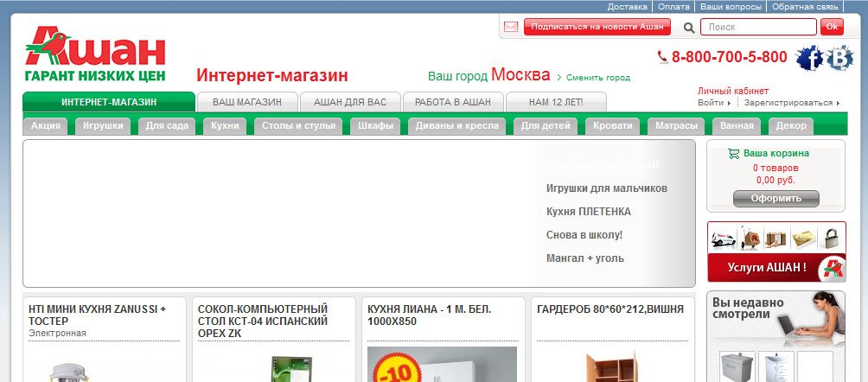Click the Оформить checkout button
This screenshot has height=382, width=868.
click(776, 198)
